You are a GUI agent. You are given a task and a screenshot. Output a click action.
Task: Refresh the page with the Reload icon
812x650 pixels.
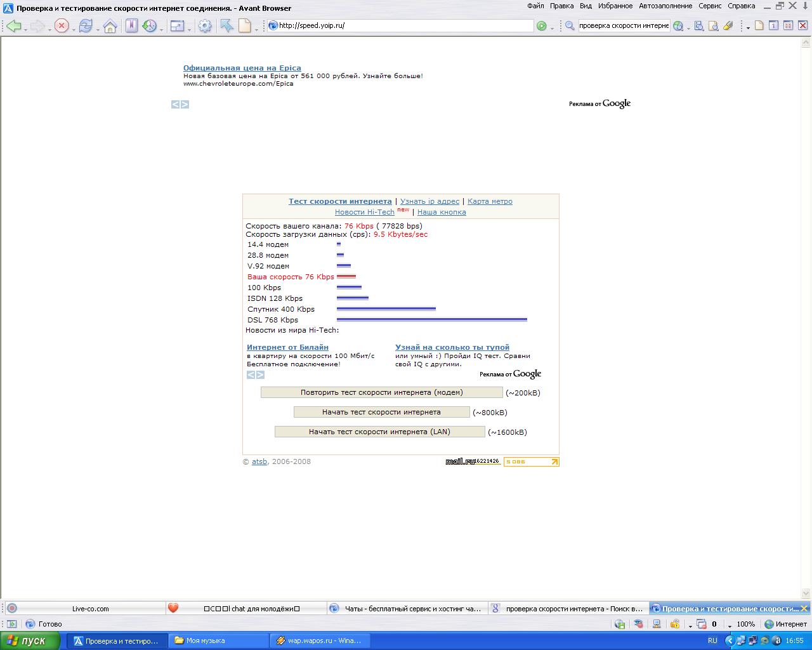[85, 26]
